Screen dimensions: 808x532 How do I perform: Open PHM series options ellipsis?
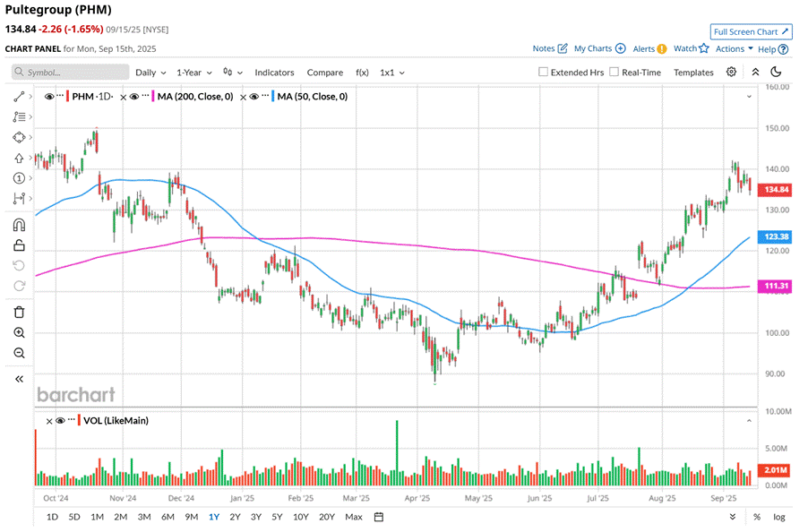60,96
